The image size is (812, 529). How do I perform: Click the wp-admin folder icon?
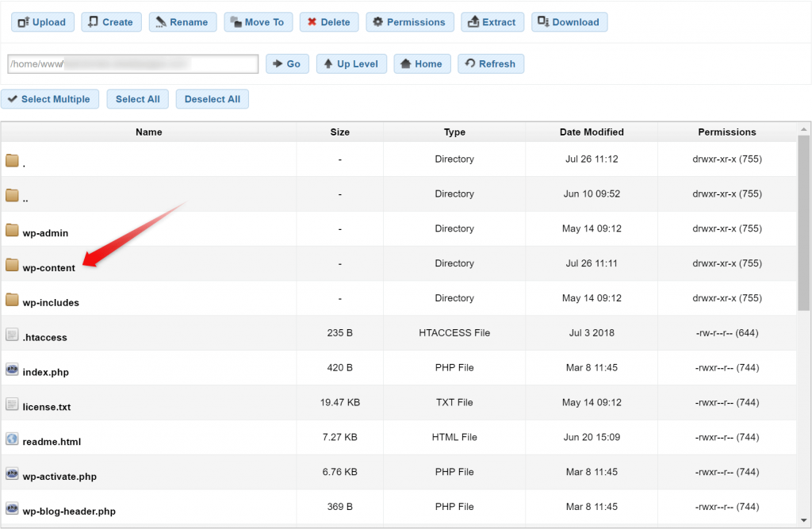12,231
